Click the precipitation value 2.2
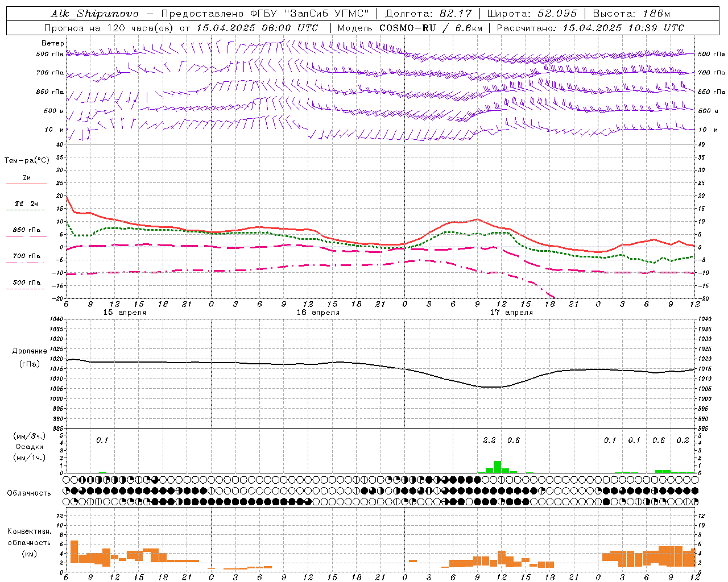The width and height of the screenshot is (728, 582). point(489,440)
